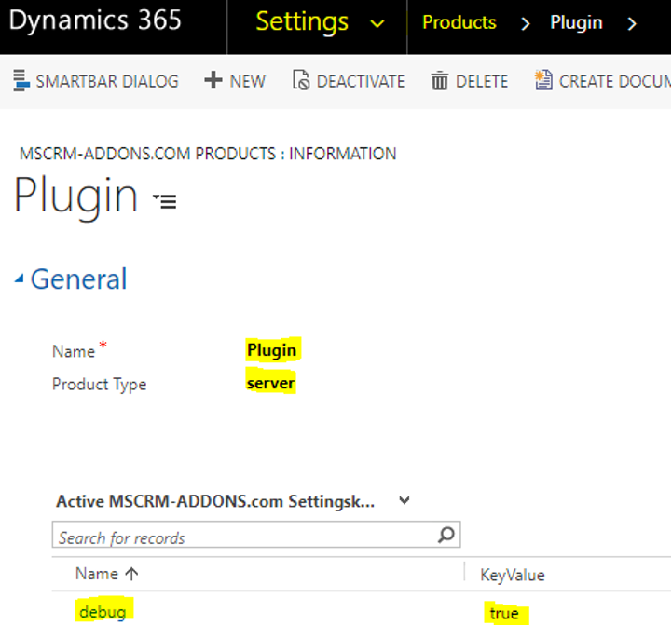This screenshot has height=625, width=672.
Task: Click the Deactivate document icon
Action: pyautogui.click(x=301, y=80)
